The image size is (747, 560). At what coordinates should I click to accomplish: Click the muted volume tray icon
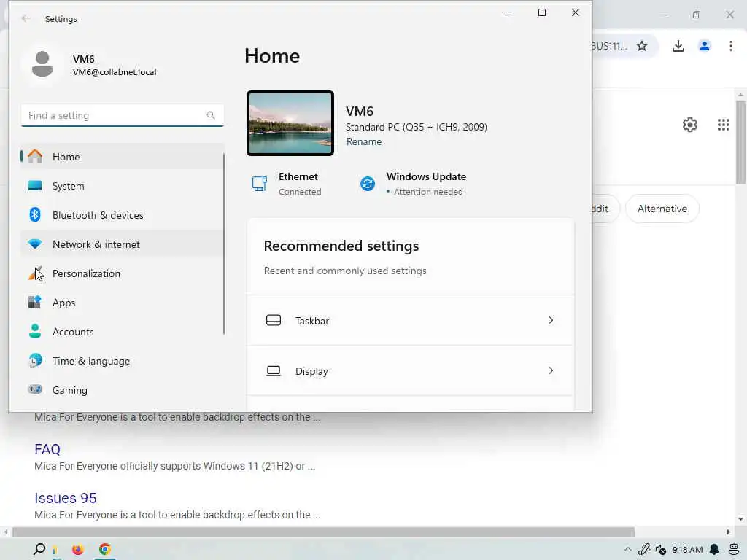pyautogui.click(x=660, y=550)
